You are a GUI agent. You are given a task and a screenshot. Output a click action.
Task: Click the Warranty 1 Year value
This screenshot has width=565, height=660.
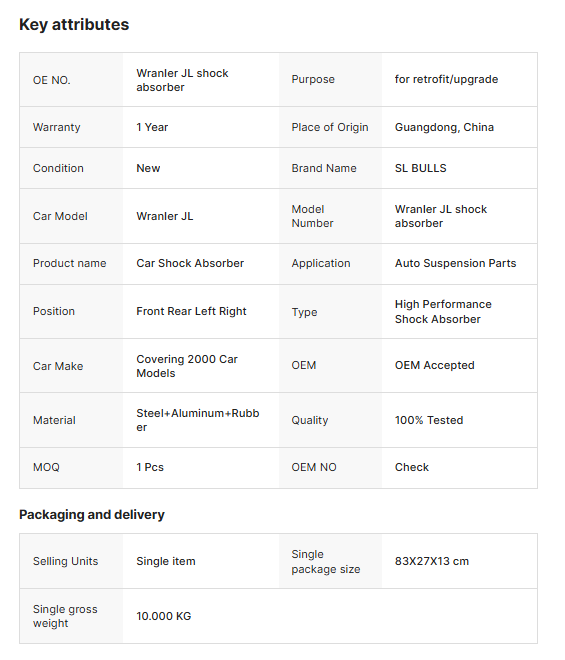pos(152,127)
